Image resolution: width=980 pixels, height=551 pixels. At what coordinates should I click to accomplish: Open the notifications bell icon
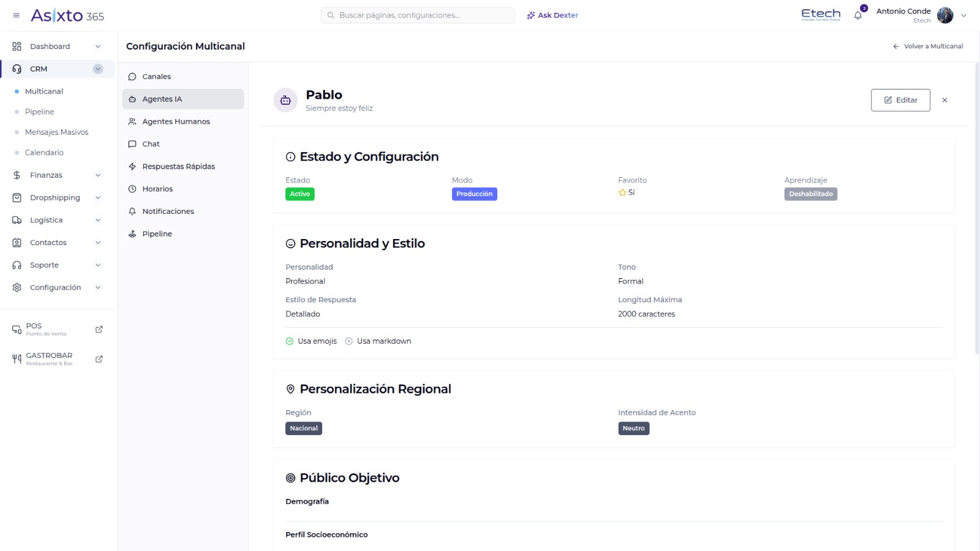coord(858,15)
